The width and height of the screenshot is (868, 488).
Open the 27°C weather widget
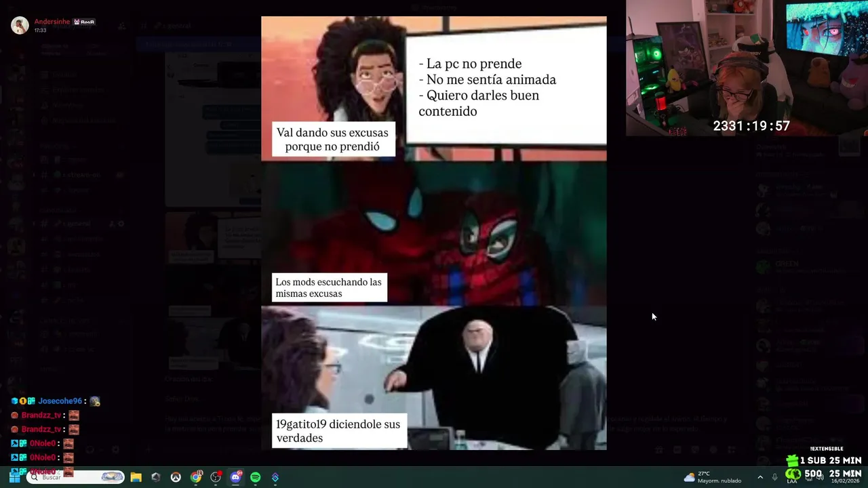[x=712, y=477]
